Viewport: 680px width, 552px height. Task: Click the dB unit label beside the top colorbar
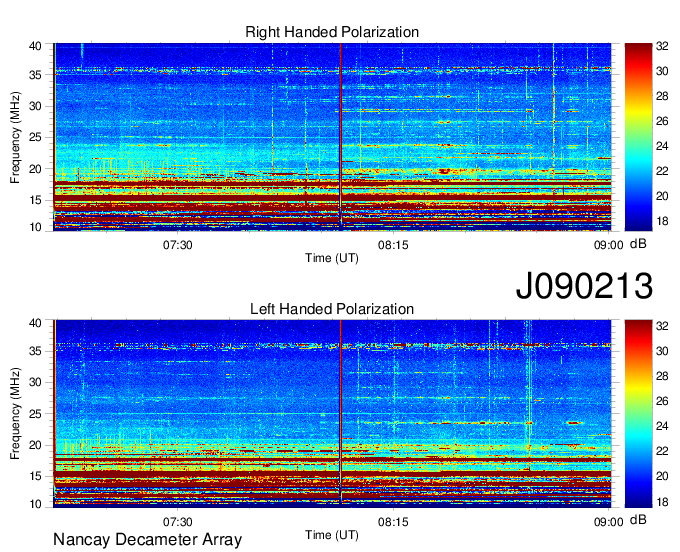pyautogui.click(x=638, y=244)
